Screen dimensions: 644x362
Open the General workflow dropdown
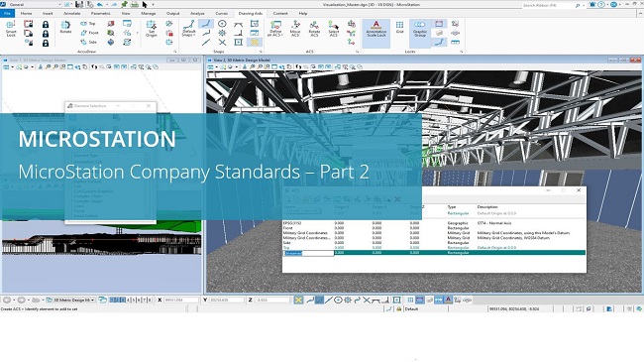pos(34,5)
